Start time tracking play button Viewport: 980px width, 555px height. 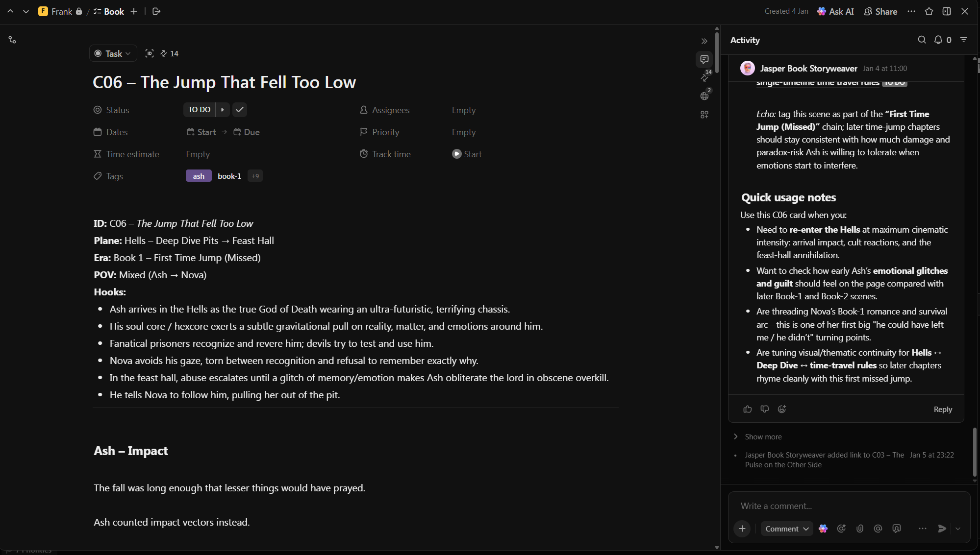(x=456, y=154)
